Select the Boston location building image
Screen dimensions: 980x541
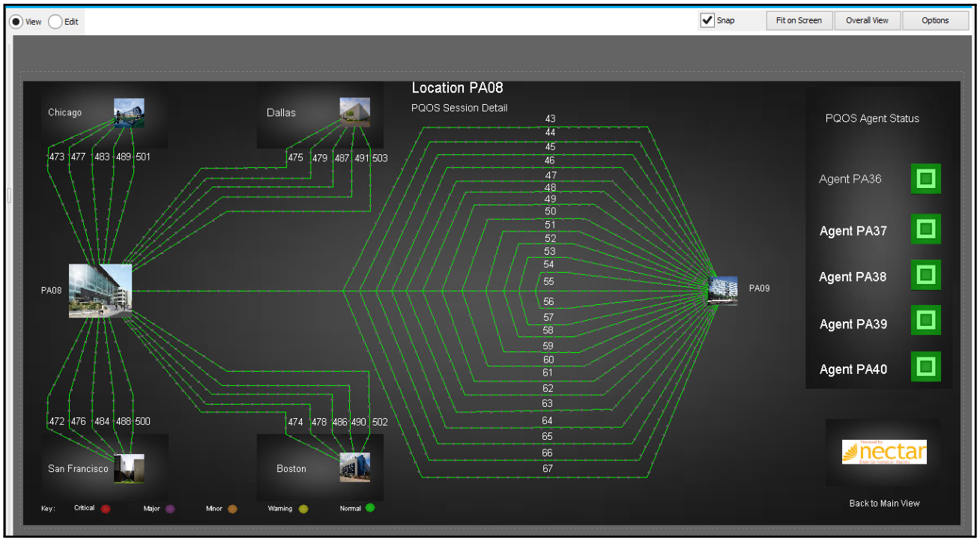[354, 467]
